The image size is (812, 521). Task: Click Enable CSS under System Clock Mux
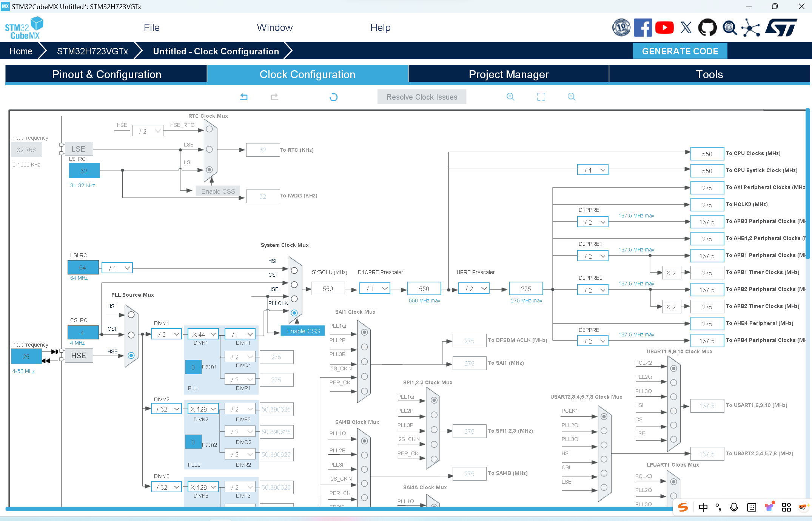click(x=303, y=331)
